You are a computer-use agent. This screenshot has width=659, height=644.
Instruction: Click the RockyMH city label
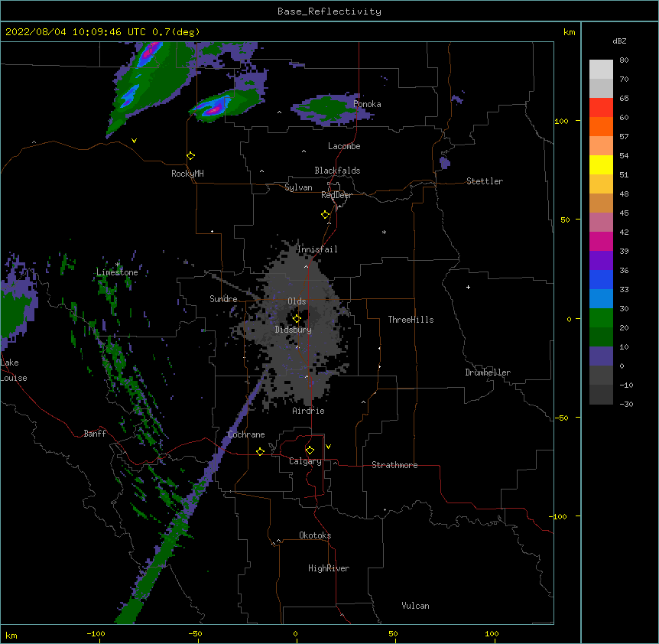(x=187, y=173)
